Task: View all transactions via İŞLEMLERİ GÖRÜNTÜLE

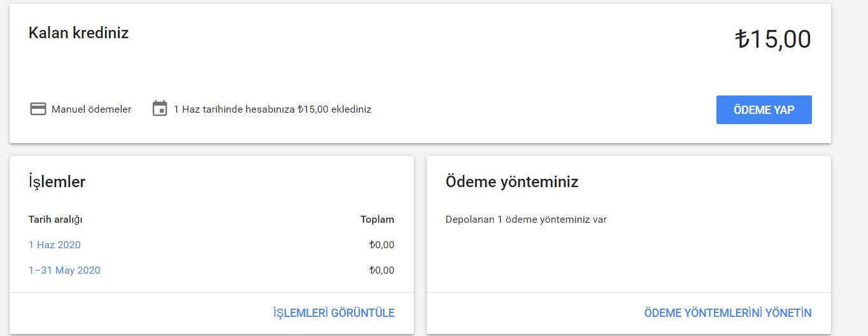Action: (334, 313)
